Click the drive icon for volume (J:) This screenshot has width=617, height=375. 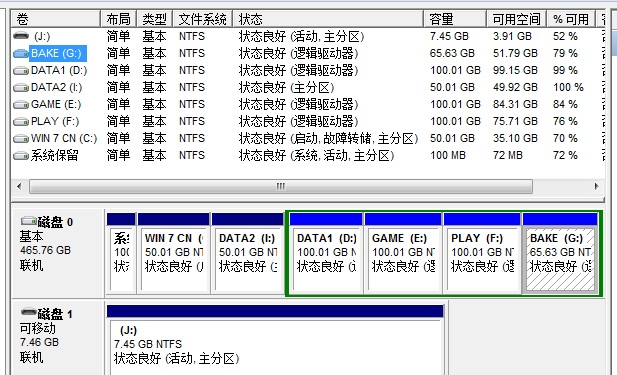[21, 36]
